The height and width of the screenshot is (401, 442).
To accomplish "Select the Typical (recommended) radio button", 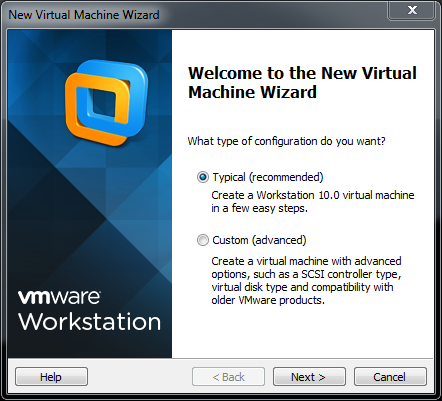I will tap(203, 177).
